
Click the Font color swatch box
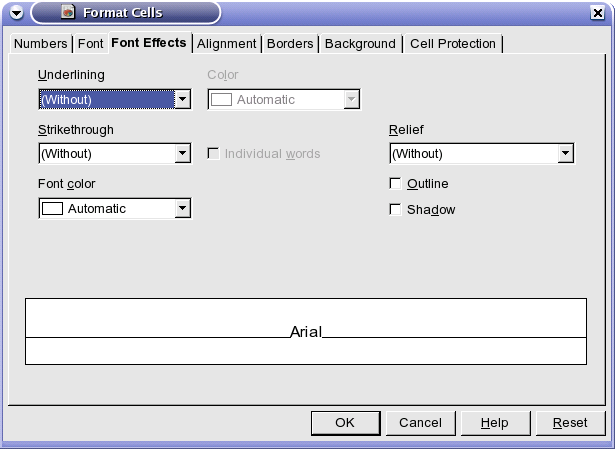pyautogui.click(x=52, y=208)
